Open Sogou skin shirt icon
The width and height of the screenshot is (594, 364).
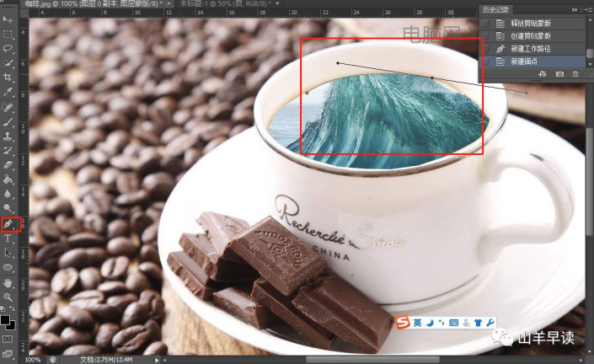pos(478,323)
